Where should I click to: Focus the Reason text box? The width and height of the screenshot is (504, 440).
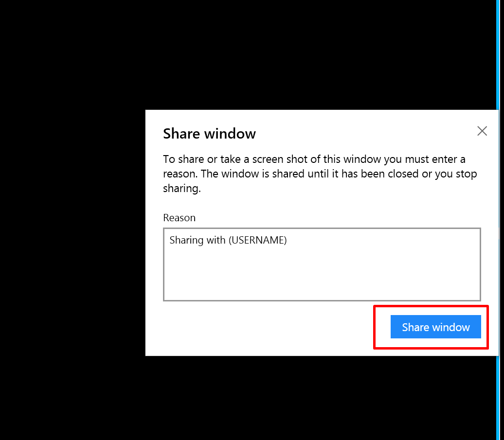(322, 264)
